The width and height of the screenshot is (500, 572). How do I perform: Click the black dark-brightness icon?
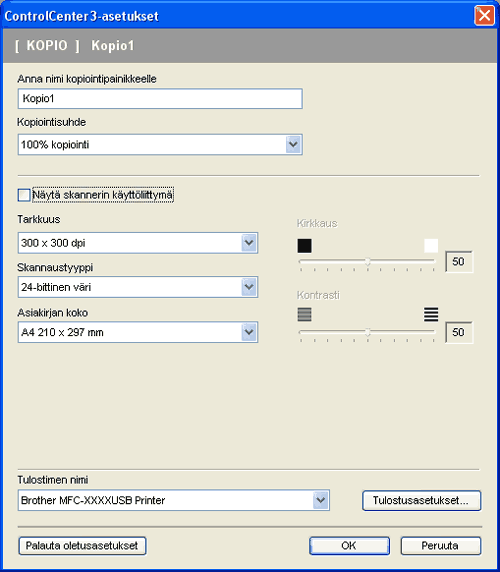[x=304, y=246]
